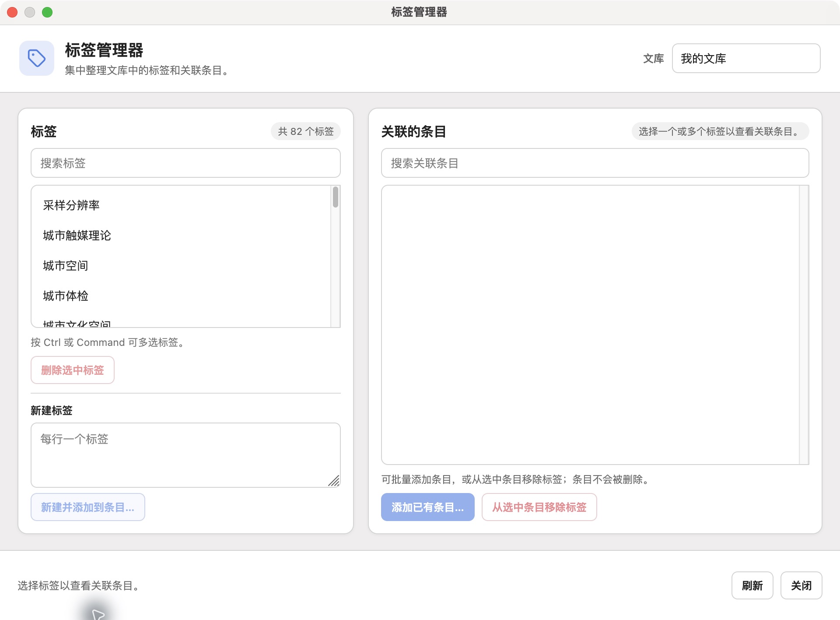Click the 添加已有条目... button

[428, 507]
